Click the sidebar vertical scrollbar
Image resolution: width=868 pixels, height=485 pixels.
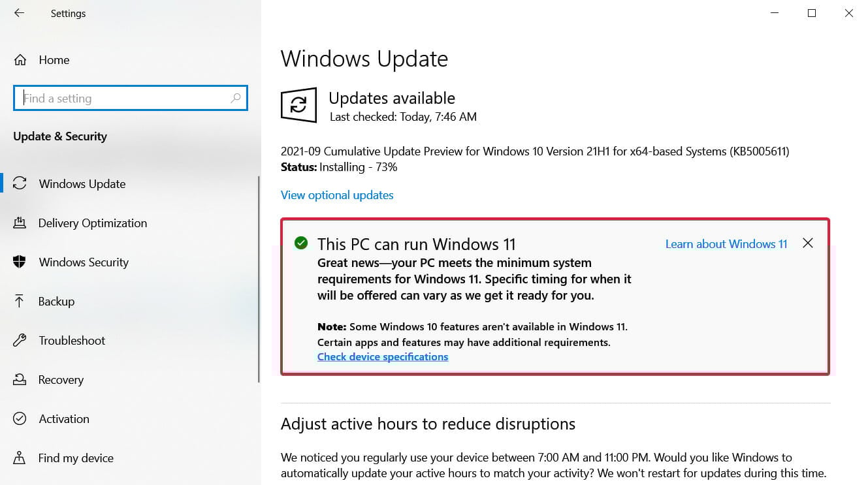pyautogui.click(x=259, y=281)
